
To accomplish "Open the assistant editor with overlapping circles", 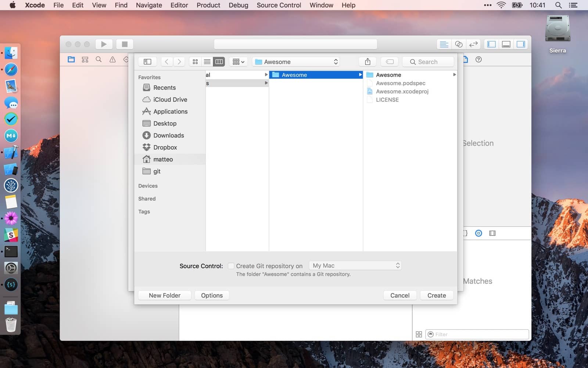I will point(459,44).
